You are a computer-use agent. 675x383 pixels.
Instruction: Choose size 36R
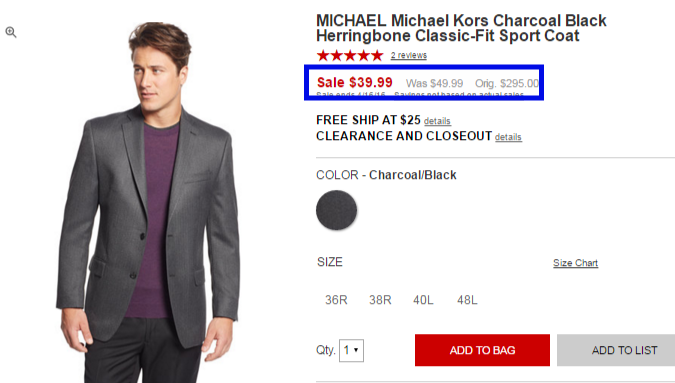click(x=336, y=300)
